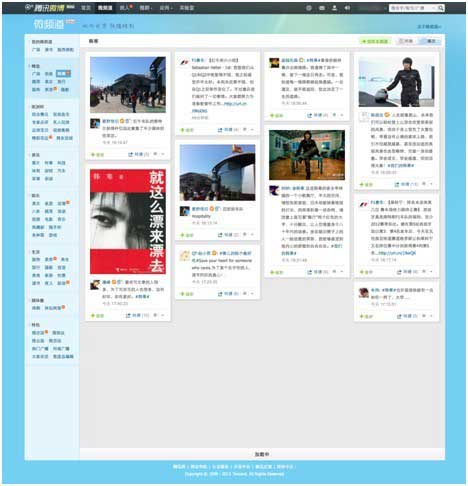Click the repost icon on the sitting man post

tap(309, 272)
